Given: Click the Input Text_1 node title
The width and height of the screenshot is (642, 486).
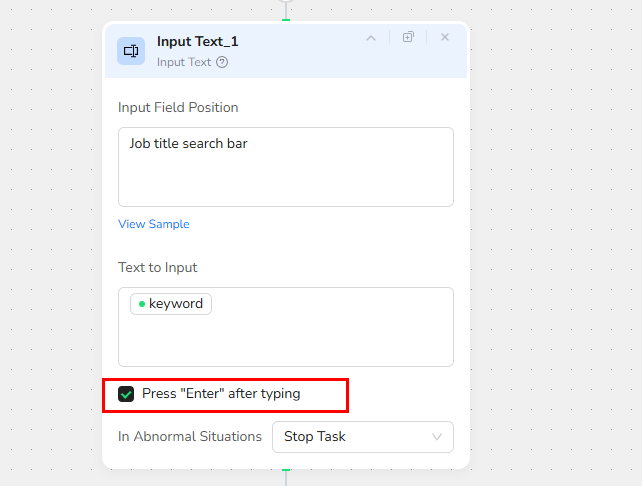Looking at the screenshot, I should pos(198,42).
